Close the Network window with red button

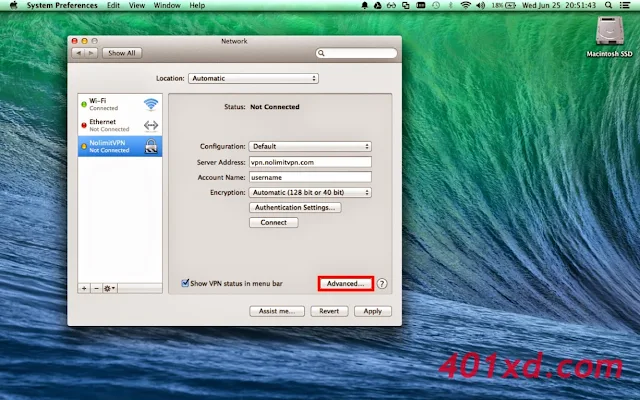pyautogui.click(x=75, y=41)
